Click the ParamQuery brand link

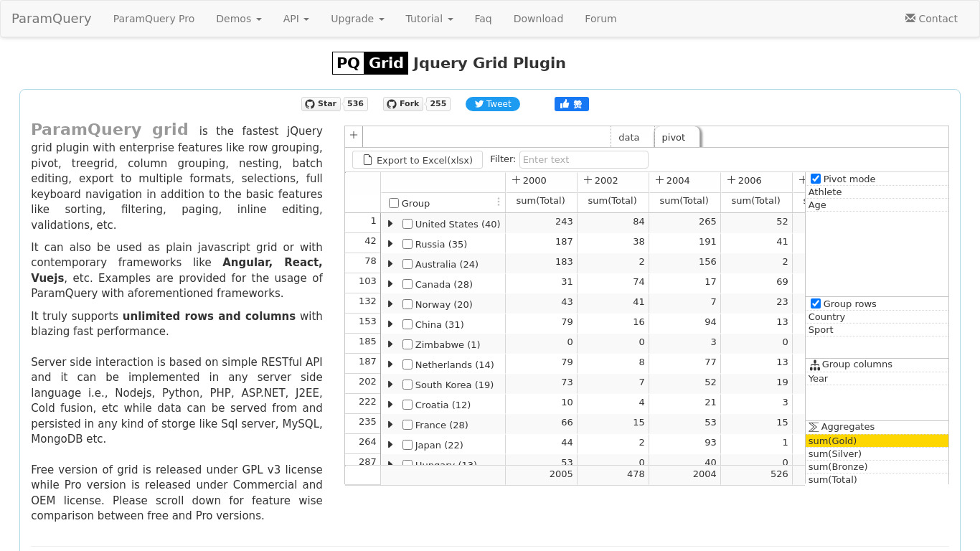pos(52,19)
